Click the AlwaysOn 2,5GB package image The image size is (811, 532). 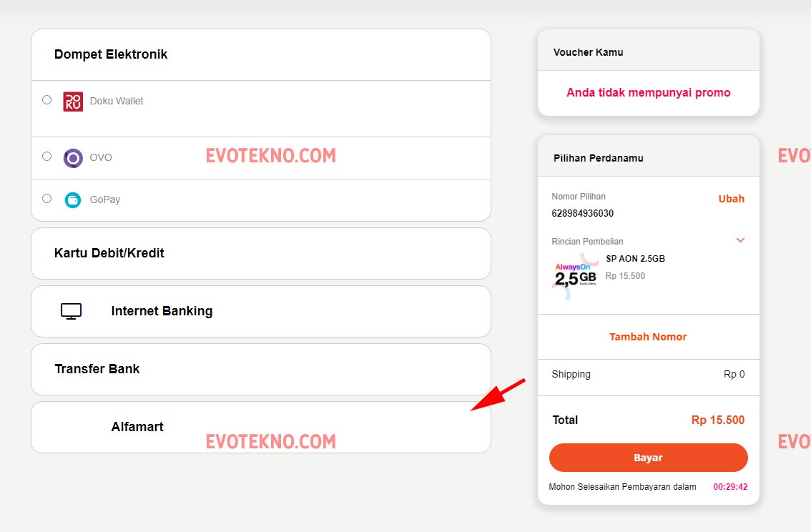point(576,276)
